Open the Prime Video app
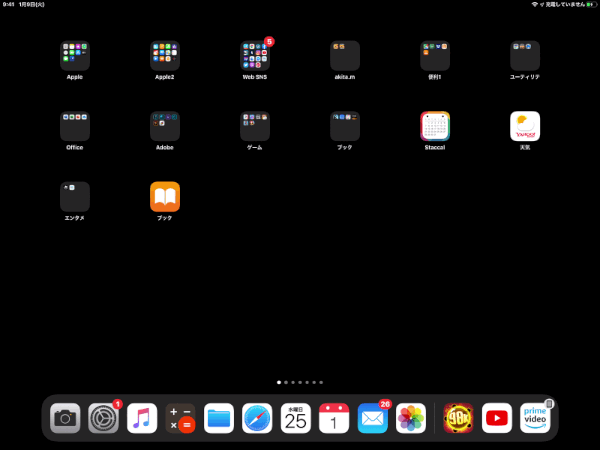Screen dimensions: 600x450 (x=535, y=418)
